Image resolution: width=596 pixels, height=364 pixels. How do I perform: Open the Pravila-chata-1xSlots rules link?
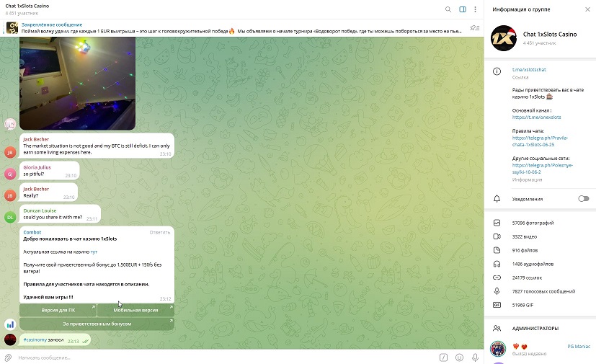coord(540,141)
